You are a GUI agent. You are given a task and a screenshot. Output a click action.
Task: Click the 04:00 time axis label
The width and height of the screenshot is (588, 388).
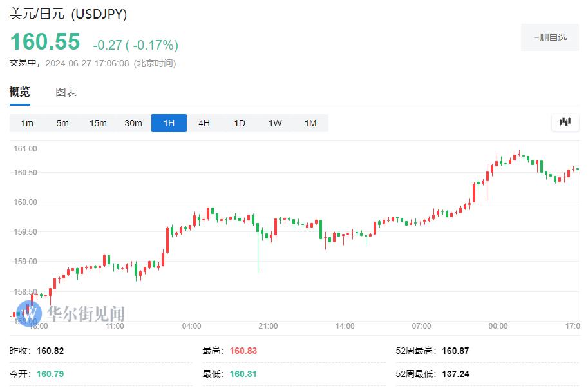point(192,326)
